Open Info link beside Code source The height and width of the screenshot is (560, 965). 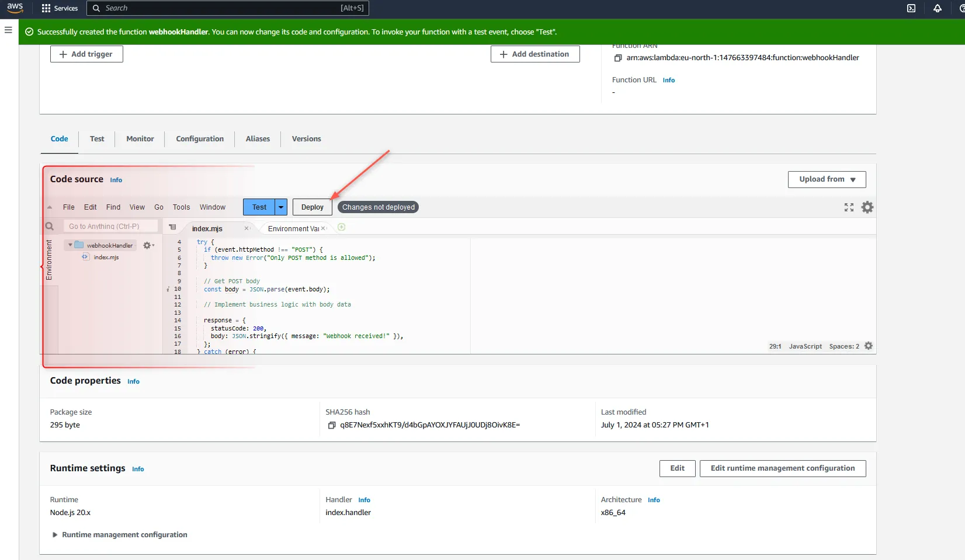coord(116,180)
